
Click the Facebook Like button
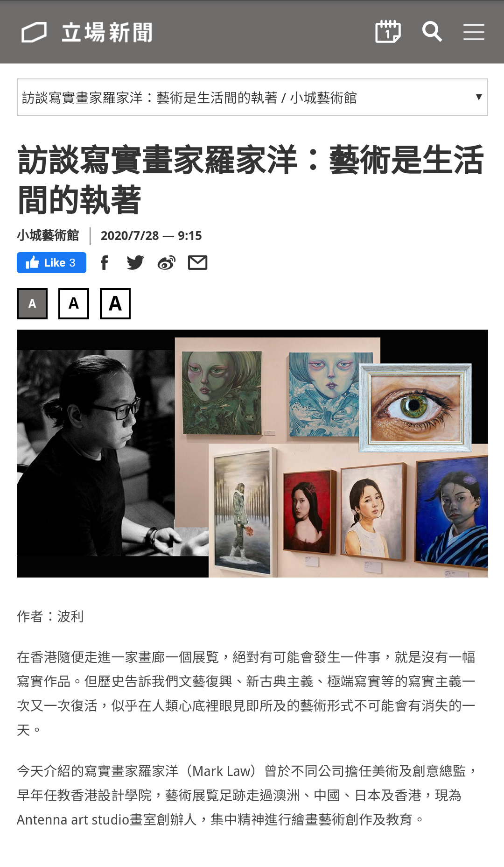(x=51, y=262)
